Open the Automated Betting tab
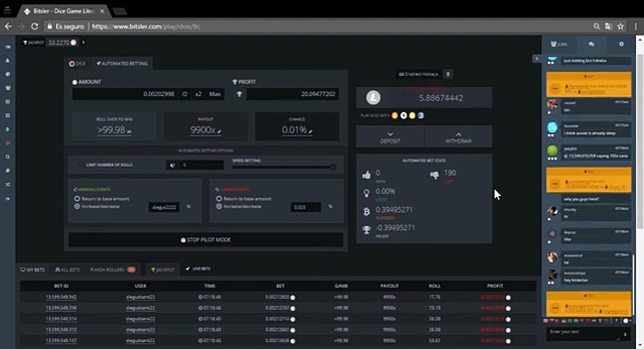644x349 pixels. (x=122, y=63)
